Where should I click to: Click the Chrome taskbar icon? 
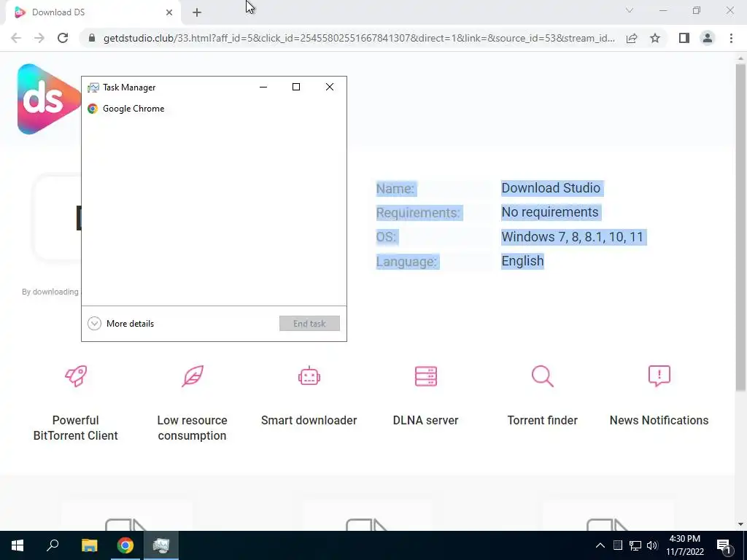click(x=125, y=545)
